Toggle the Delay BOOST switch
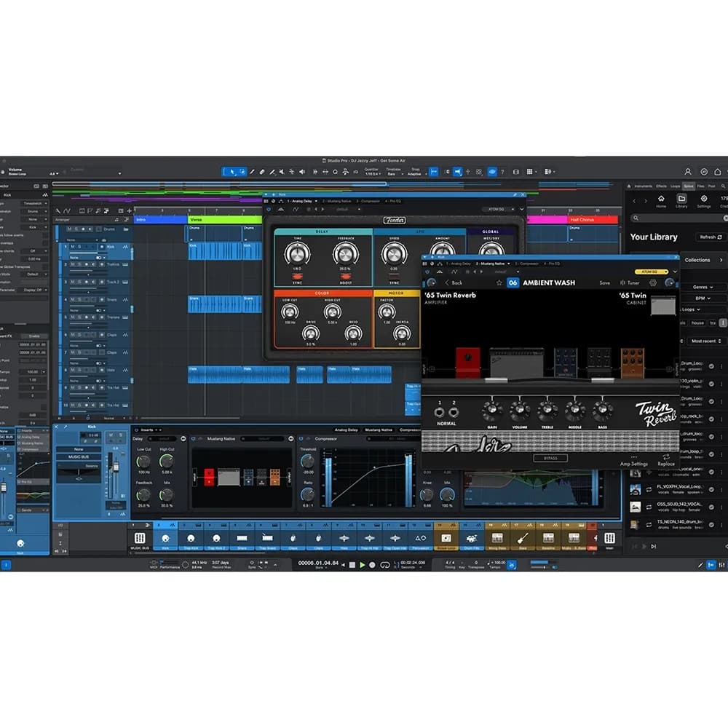The height and width of the screenshot is (728, 728). point(345,277)
